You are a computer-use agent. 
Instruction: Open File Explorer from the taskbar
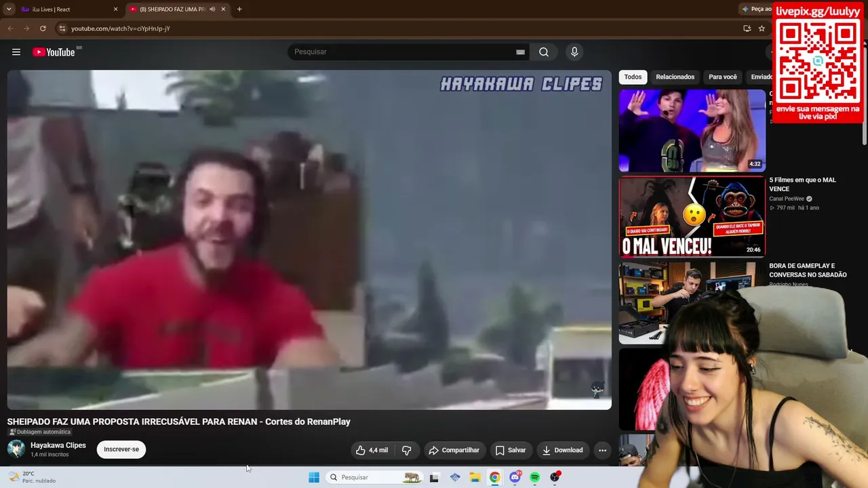[475, 477]
